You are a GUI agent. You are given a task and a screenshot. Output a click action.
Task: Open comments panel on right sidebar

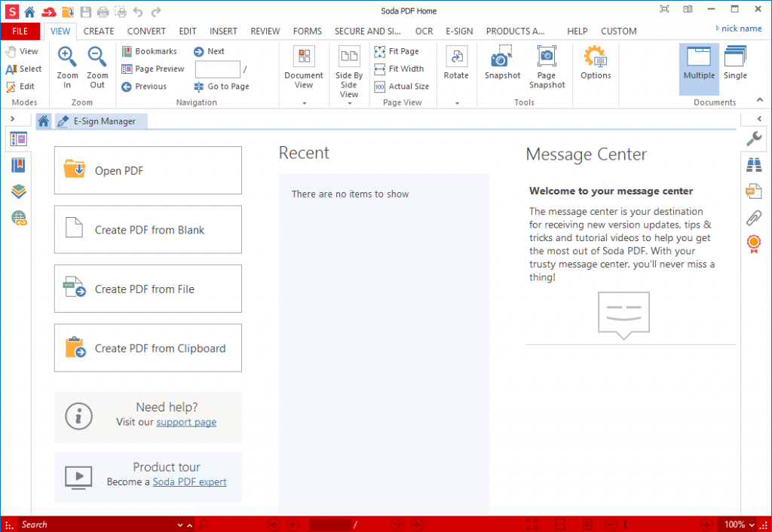(x=754, y=191)
